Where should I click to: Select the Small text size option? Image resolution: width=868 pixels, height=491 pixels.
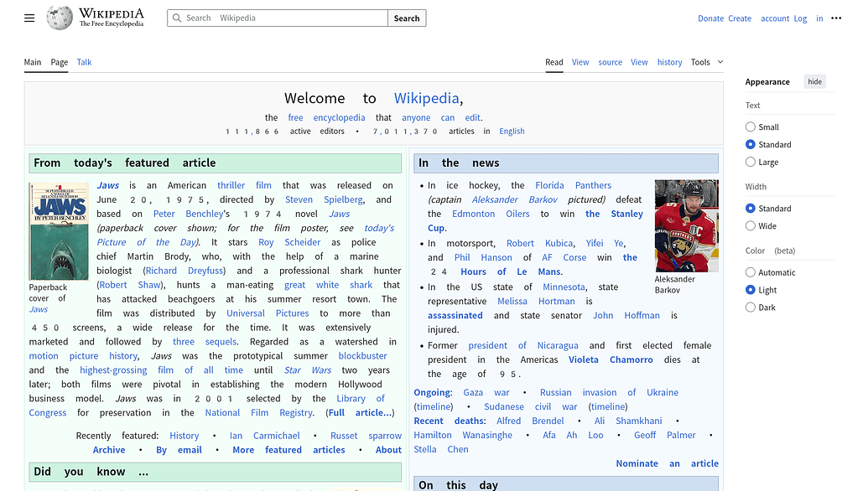tap(751, 127)
